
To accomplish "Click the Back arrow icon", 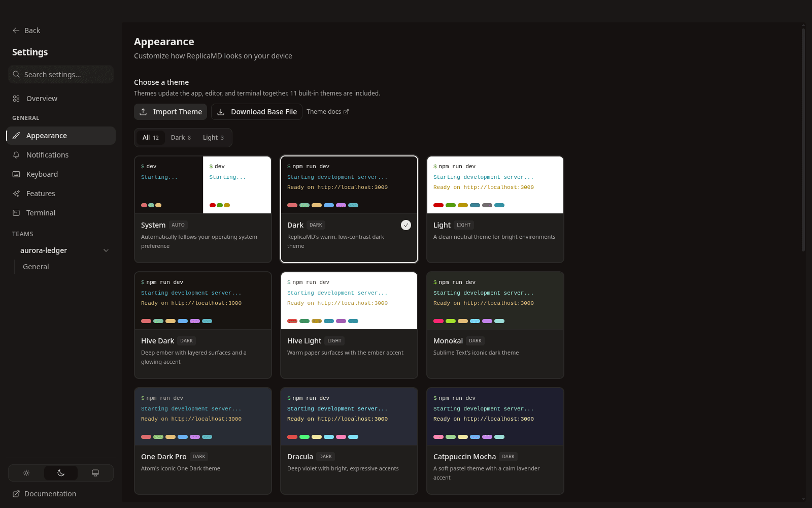I will click(16, 30).
